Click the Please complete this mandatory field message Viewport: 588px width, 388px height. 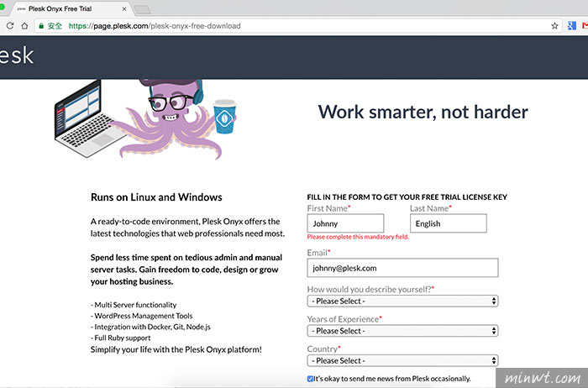[x=358, y=237]
